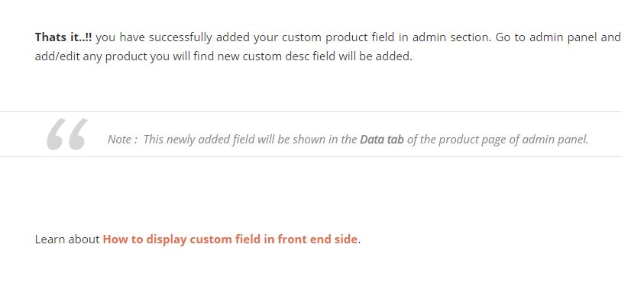The height and width of the screenshot is (286, 644).
Task: Open the "How to display custom field" link
Action: pos(230,239)
